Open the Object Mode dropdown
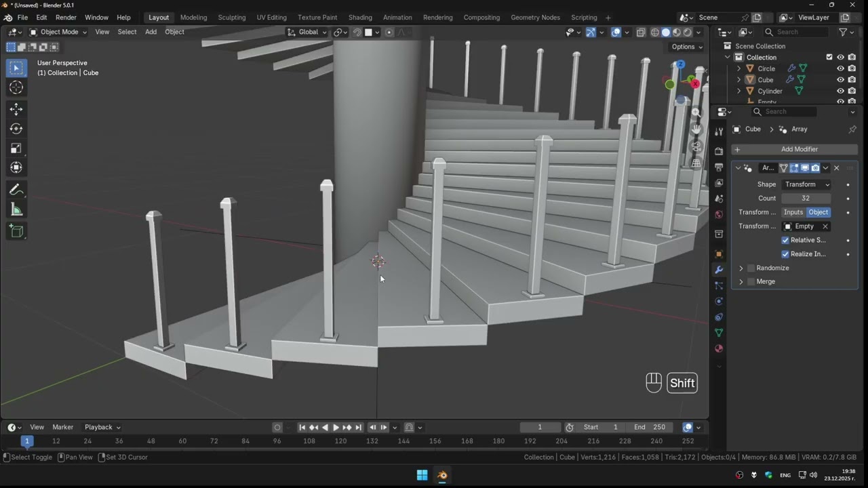This screenshot has height=488, width=868. (x=58, y=32)
